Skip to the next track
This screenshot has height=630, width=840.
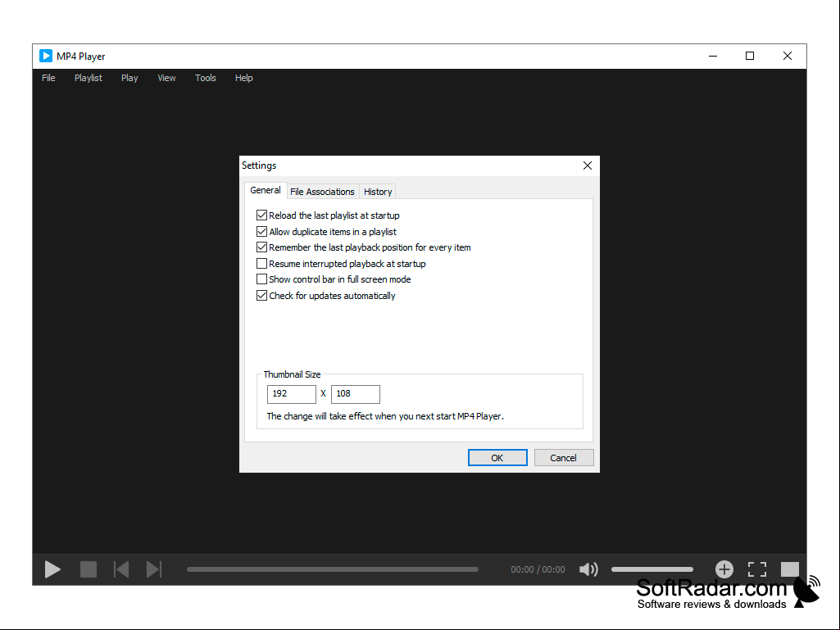click(154, 569)
